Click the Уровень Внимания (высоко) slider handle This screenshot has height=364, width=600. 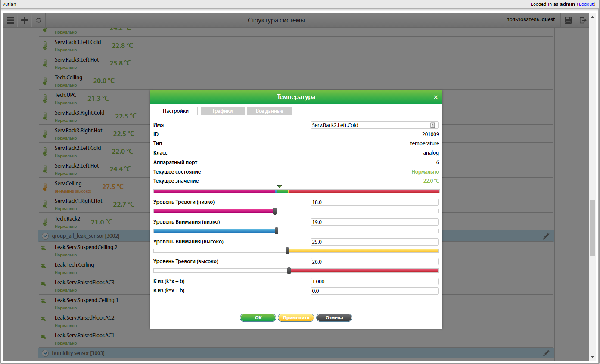pyautogui.click(x=287, y=251)
